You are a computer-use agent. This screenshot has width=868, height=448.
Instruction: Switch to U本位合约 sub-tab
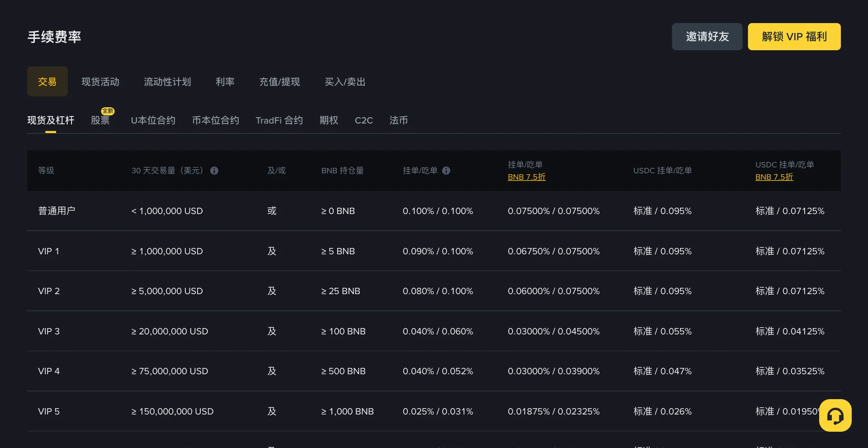pos(153,120)
